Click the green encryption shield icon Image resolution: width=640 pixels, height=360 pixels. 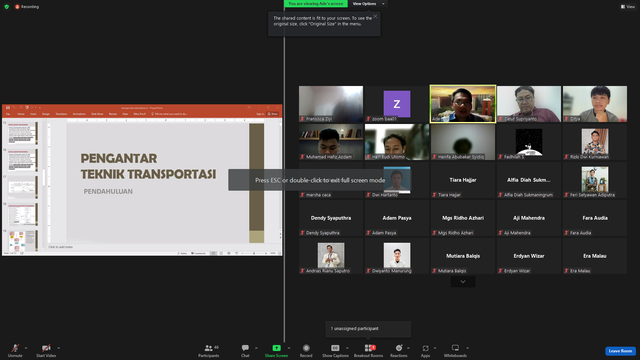[7, 7]
